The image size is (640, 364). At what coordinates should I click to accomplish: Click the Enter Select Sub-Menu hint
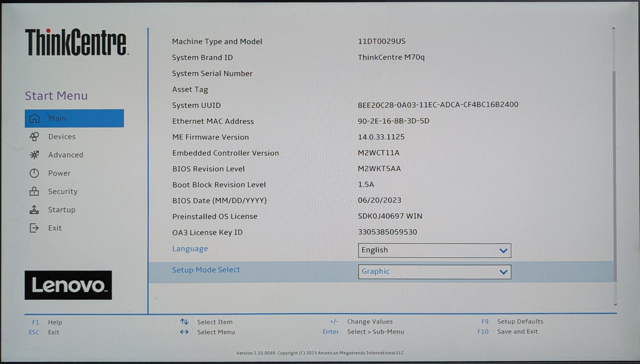pyautogui.click(x=363, y=332)
